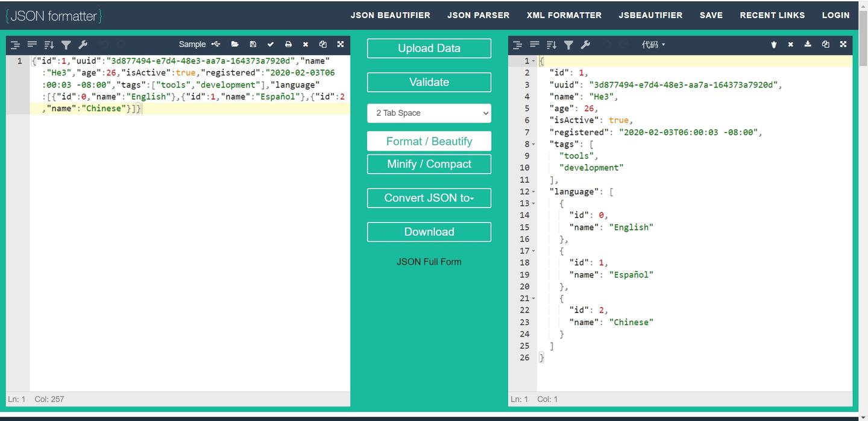Open a file using the folder icon

point(235,44)
